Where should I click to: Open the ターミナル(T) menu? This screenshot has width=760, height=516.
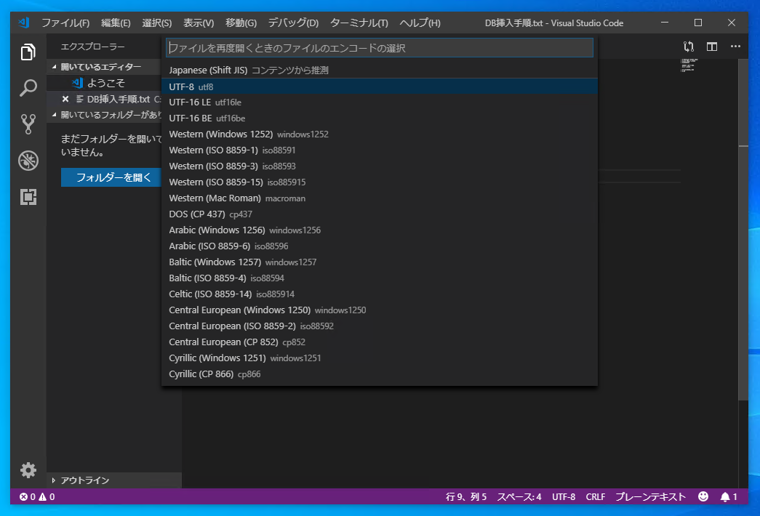click(x=359, y=23)
